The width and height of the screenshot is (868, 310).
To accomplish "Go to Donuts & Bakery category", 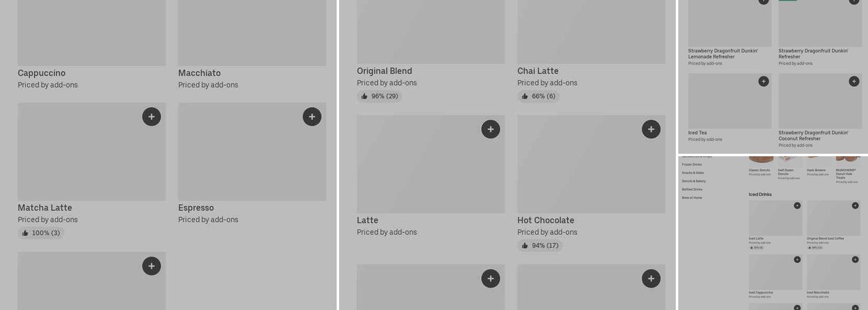I will 694,181.
